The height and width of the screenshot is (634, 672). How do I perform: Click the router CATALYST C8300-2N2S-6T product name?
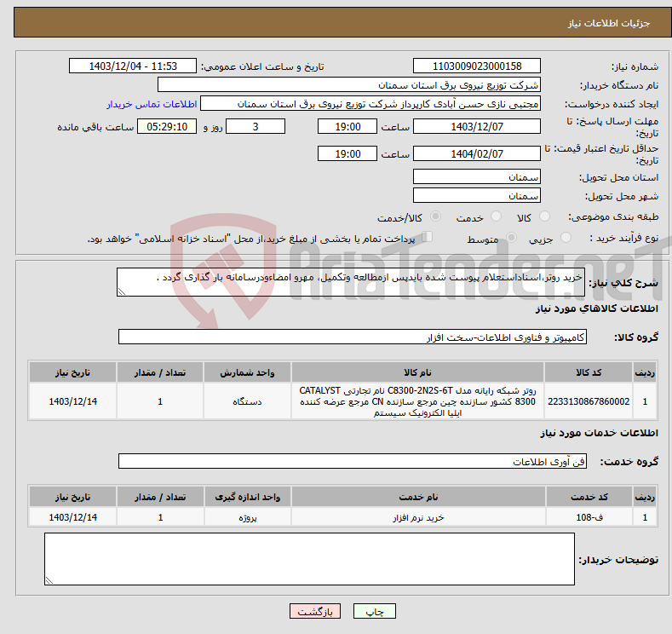[x=417, y=401]
